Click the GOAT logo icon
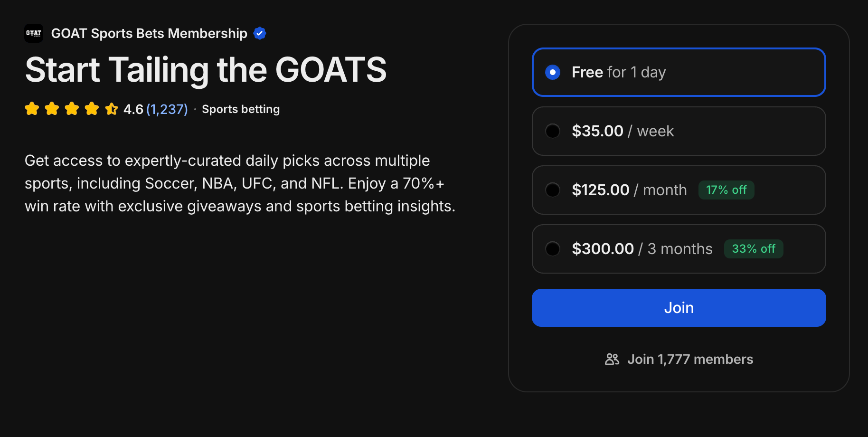The height and width of the screenshot is (437, 868). [x=34, y=33]
